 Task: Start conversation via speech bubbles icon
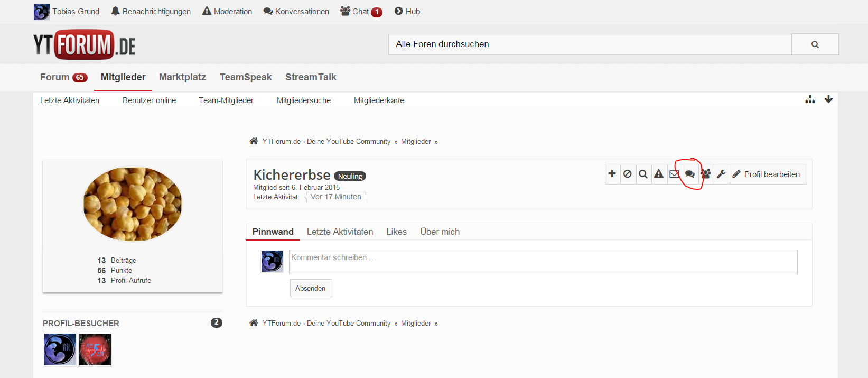pos(690,174)
